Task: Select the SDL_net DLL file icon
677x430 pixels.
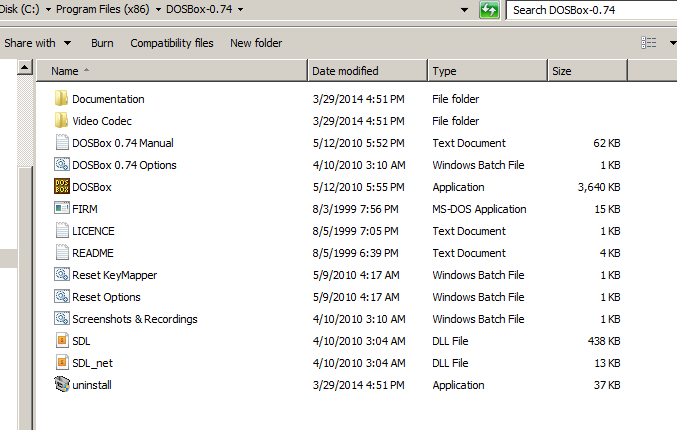Action: [x=62, y=363]
